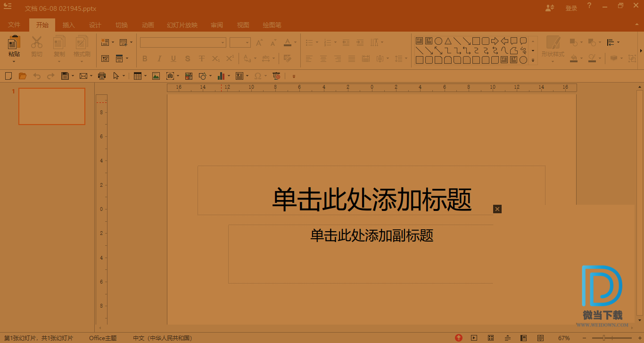Open the font size dropdown
Image resolution: width=644 pixels, height=343 pixels.
pos(248,42)
